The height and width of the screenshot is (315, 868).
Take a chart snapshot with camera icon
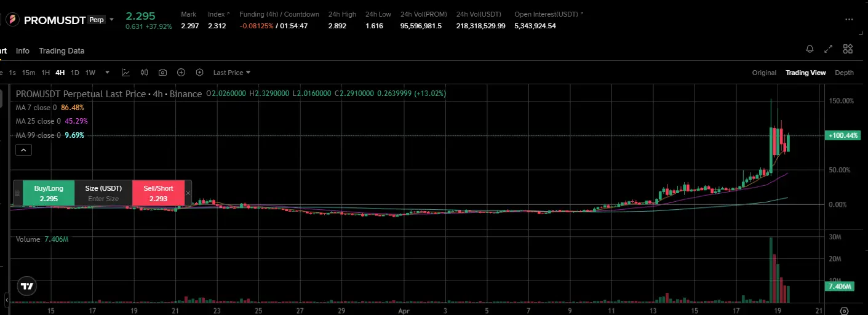tap(162, 73)
